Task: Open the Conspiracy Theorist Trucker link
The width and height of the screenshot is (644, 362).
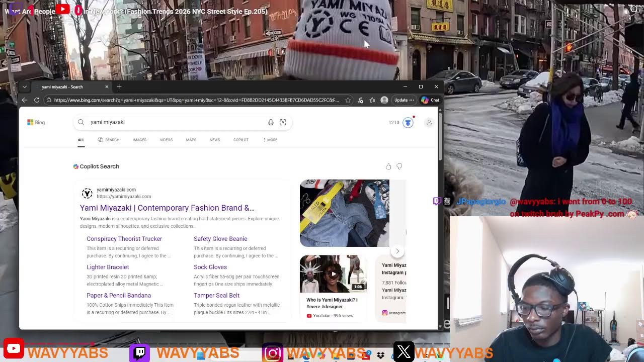Action: coord(124,239)
